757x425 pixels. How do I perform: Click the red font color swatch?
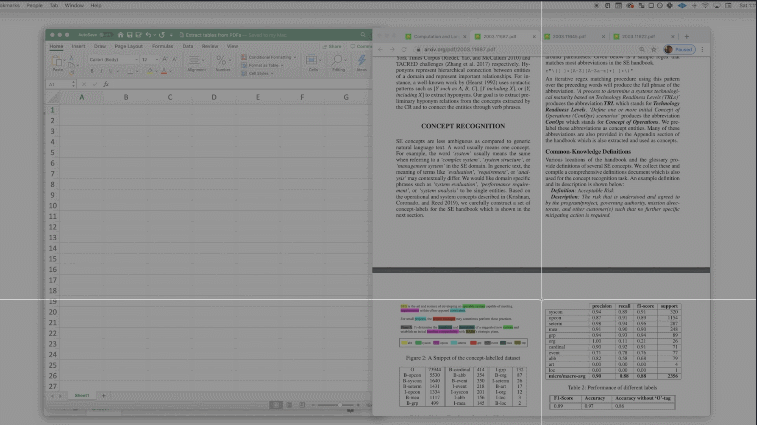[164, 71]
